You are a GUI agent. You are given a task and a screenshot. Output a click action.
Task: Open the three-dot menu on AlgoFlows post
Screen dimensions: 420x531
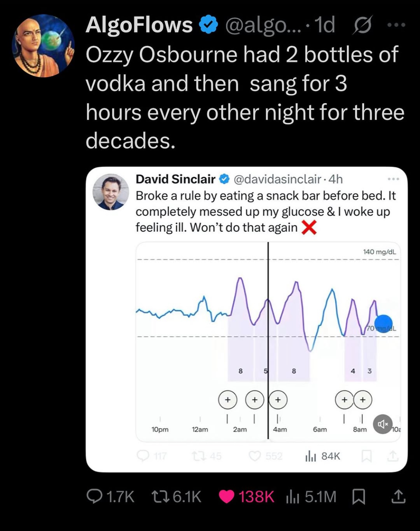coord(396,25)
